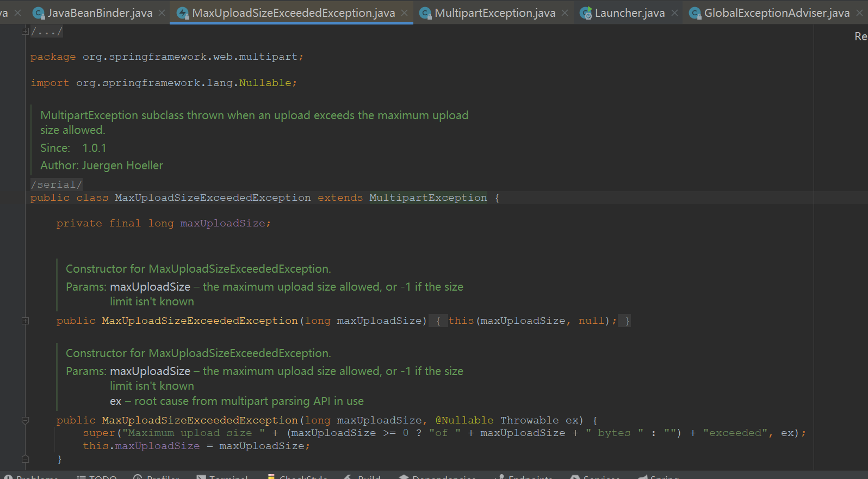Close the MultipartException.java tab

pyautogui.click(x=565, y=13)
